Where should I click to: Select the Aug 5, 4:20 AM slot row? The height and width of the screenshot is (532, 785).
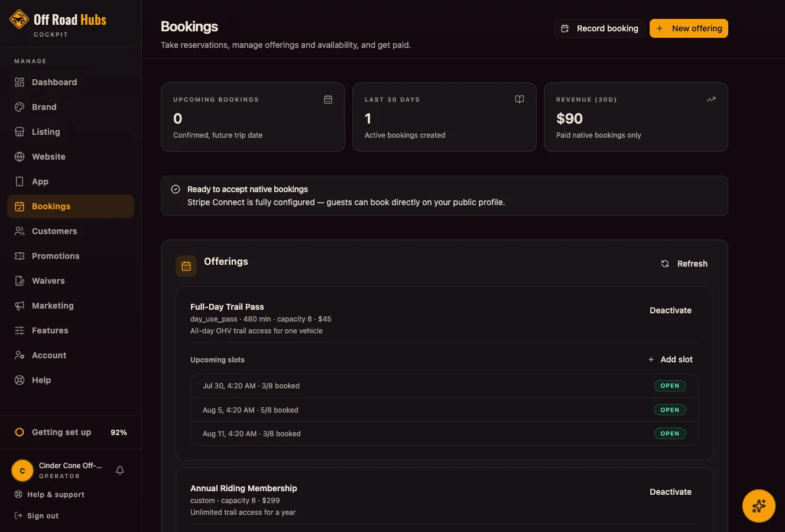pyautogui.click(x=445, y=410)
